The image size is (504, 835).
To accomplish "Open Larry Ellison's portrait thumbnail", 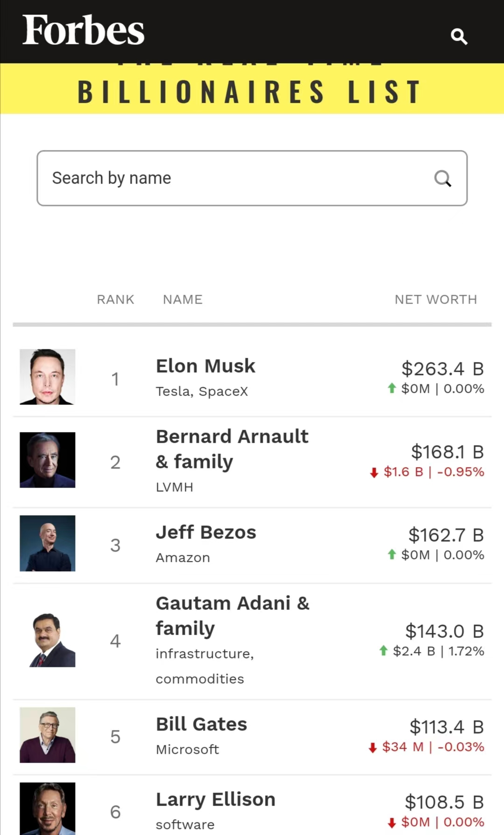I will pos(47,809).
